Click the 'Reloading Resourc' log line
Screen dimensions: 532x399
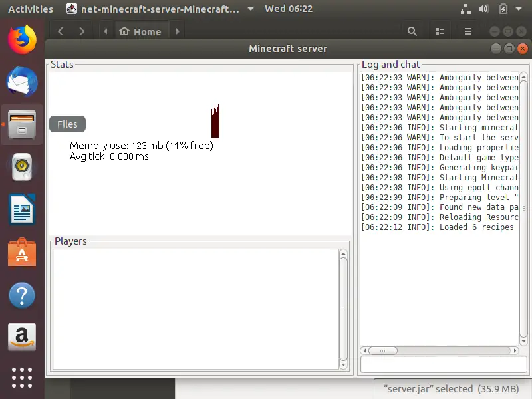(440, 217)
